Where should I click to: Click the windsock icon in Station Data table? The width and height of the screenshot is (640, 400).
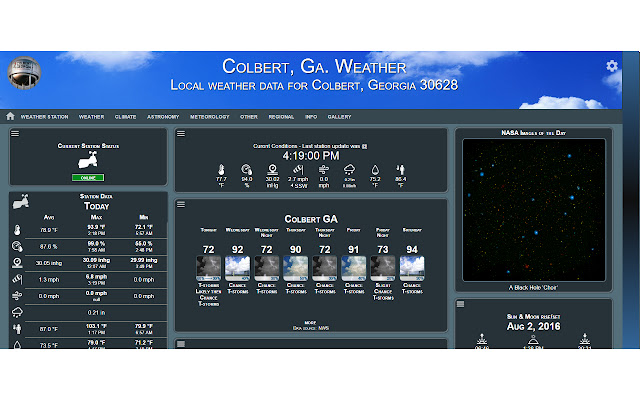(x=17, y=279)
